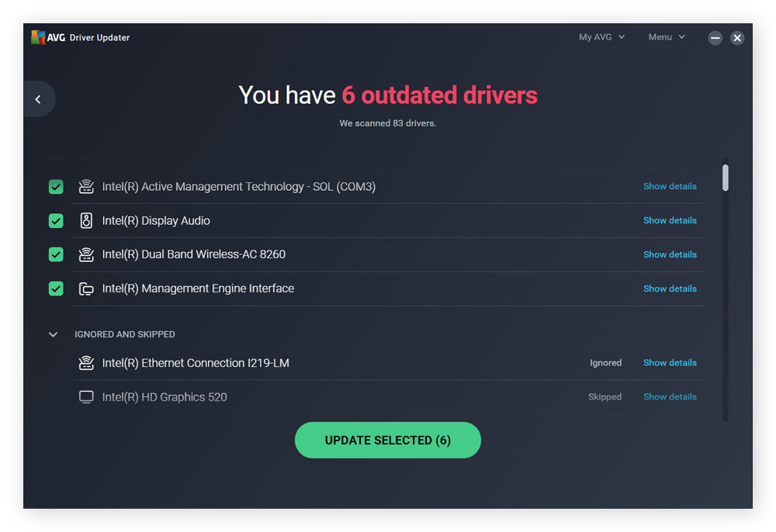The height and width of the screenshot is (532, 776).
Task: Select the Intel(R) Dual Band Wireless-AC 8260 name
Action: (x=193, y=254)
